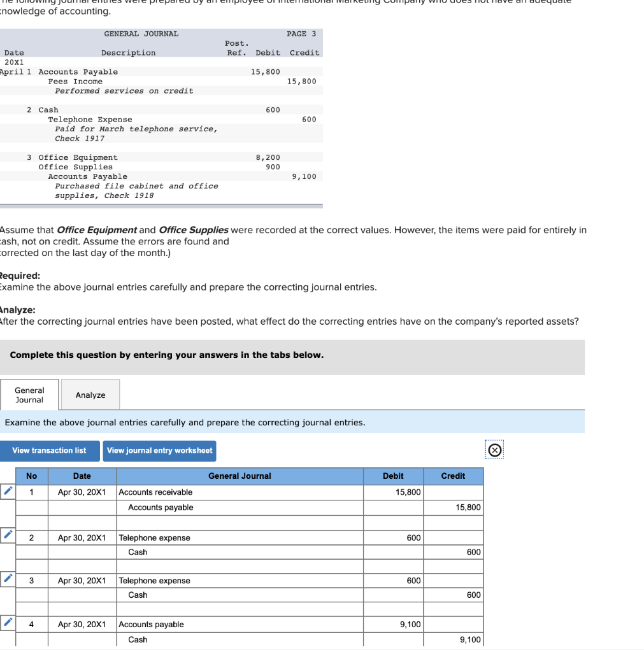This screenshot has height=652, width=644.
Task: Click the No column header
Action: pos(32,476)
